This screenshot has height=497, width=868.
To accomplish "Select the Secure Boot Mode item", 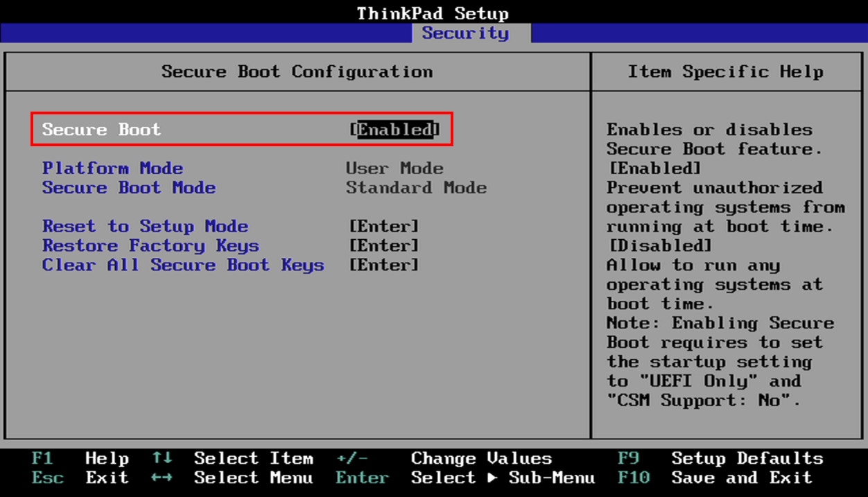I will [129, 188].
